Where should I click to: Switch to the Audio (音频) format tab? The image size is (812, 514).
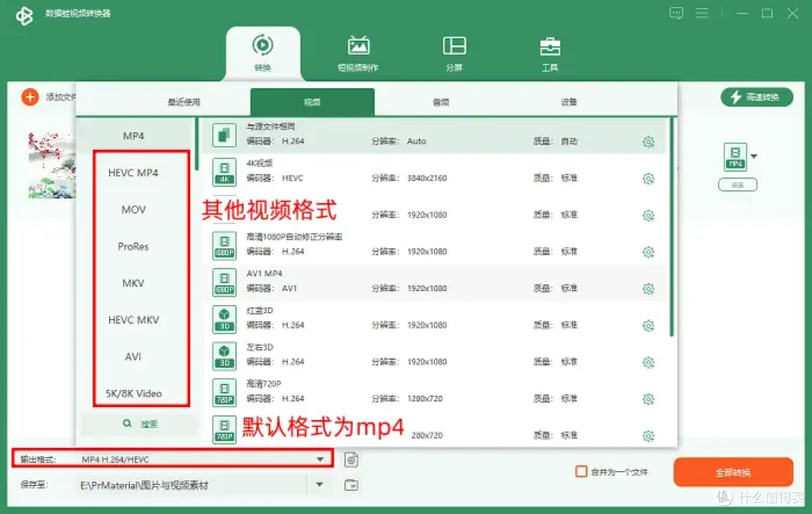tap(441, 102)
